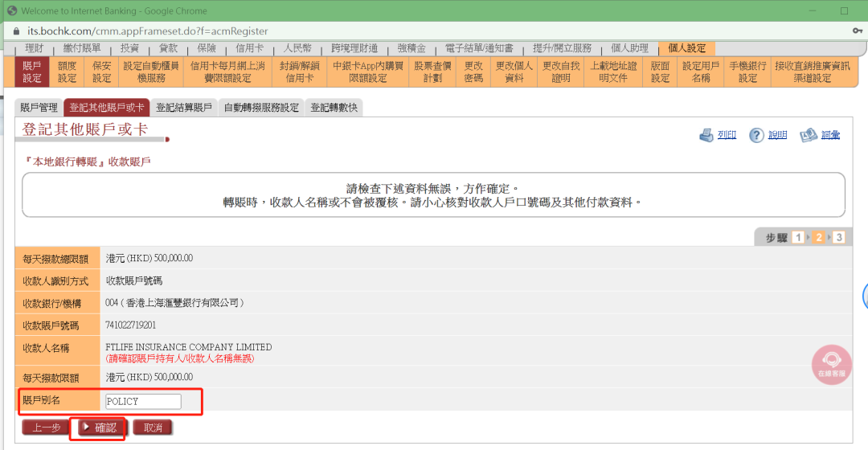Image resolution: width=868 pixels, height=450 pixels.
Task: Minimize the Chrome window
Action: (812, 10)
